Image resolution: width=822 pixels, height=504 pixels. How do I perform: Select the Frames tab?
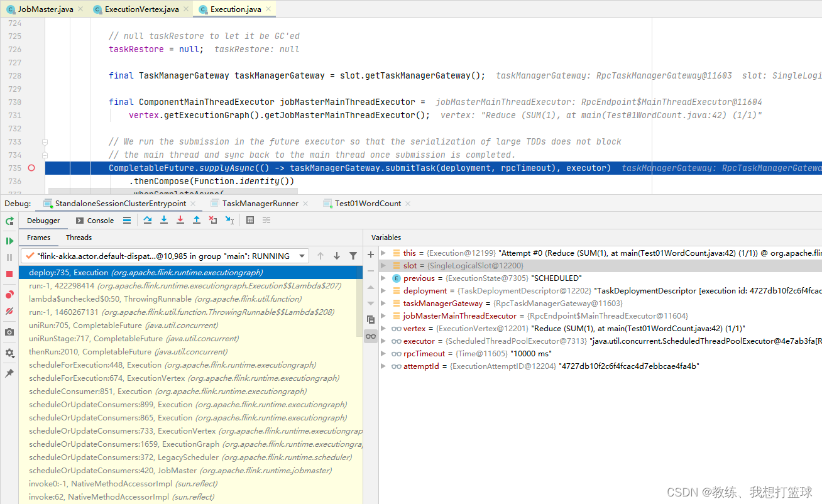[38, 238]
